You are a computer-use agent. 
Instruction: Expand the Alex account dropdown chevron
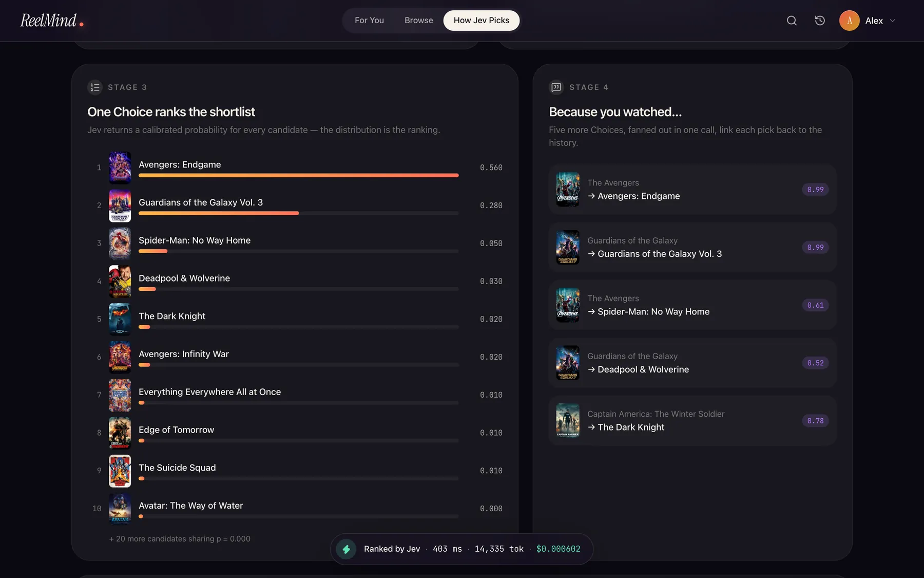pyautogui.click(x=893, y=21)
